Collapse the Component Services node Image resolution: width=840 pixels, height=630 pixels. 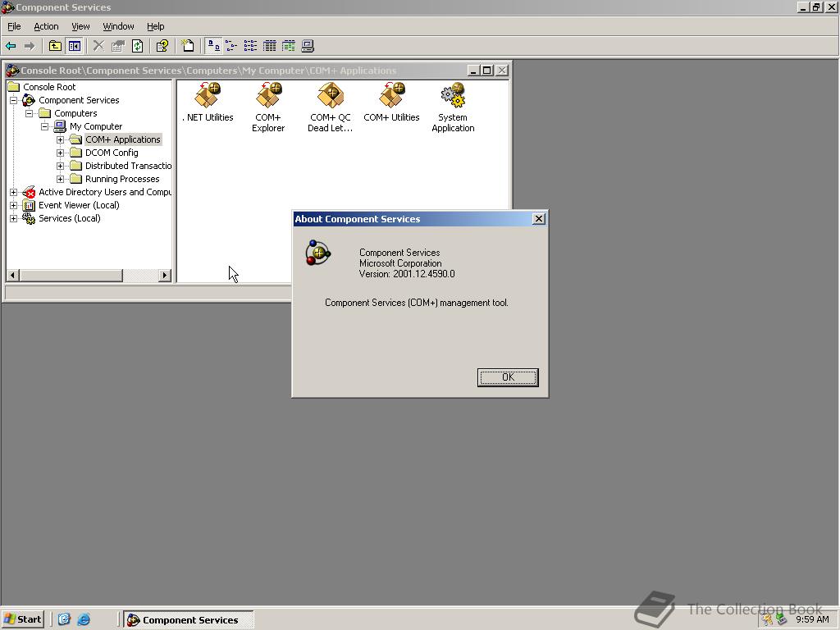14,100
